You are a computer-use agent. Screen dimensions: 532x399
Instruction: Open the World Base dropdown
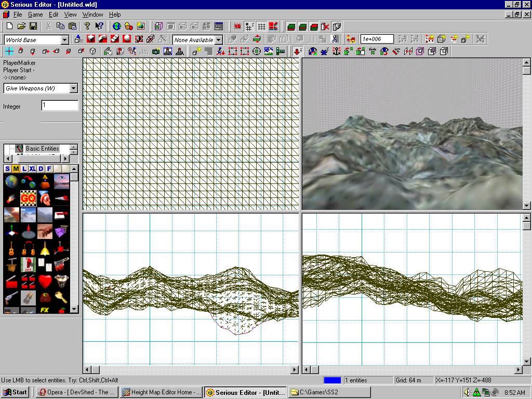(x=65, y=39)
